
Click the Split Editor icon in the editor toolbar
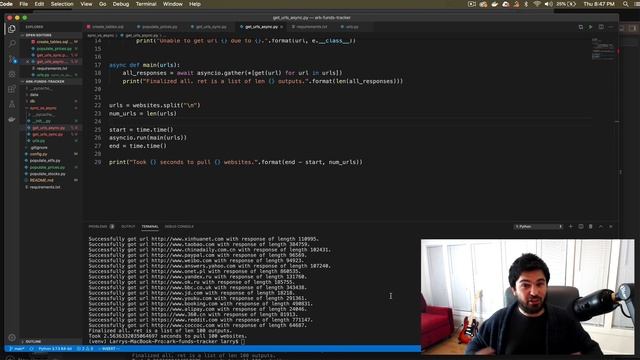tap(601, 27)
